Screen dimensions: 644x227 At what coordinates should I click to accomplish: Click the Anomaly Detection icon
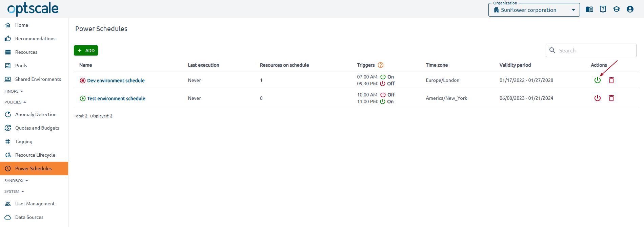click(8, 114)
